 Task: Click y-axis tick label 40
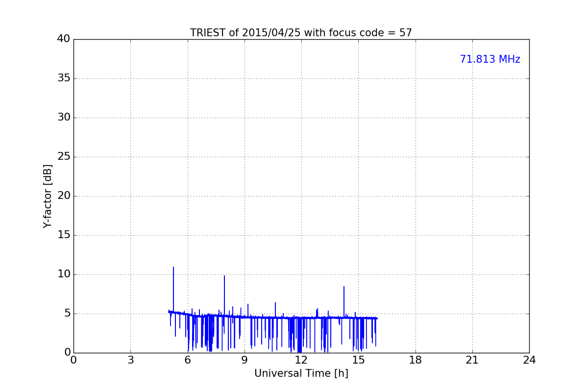coord(64,39)
